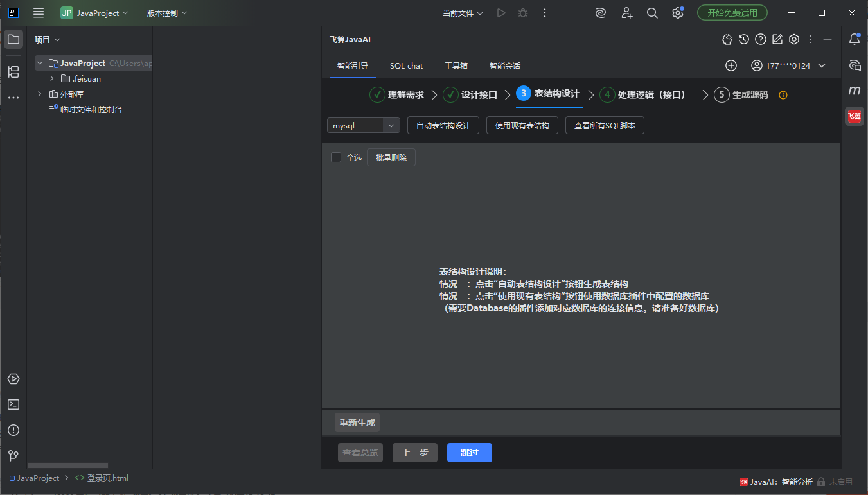Switch to 智能引导 tab

tap(353, 65)
